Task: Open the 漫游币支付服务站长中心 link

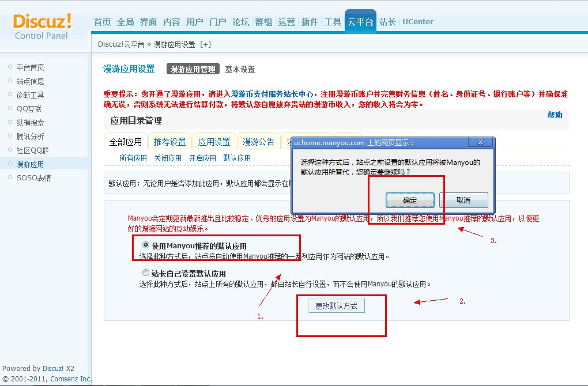Action: click(272, 94)
